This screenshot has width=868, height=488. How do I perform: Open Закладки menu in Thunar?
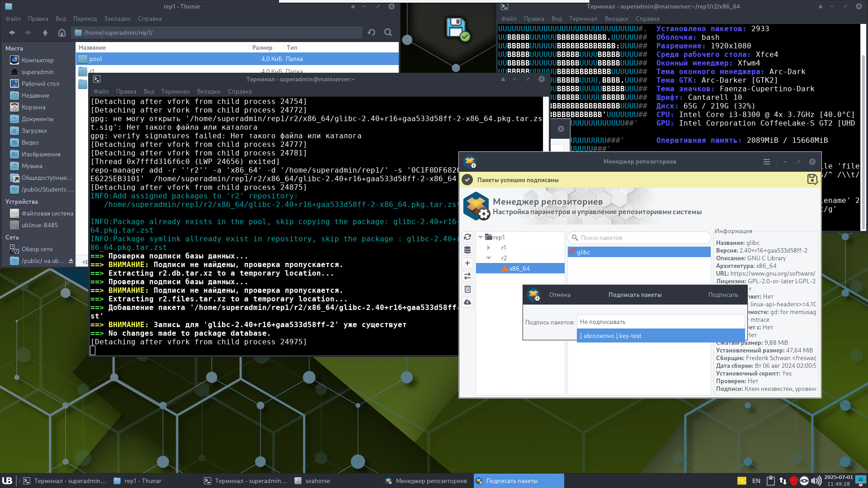117,19
